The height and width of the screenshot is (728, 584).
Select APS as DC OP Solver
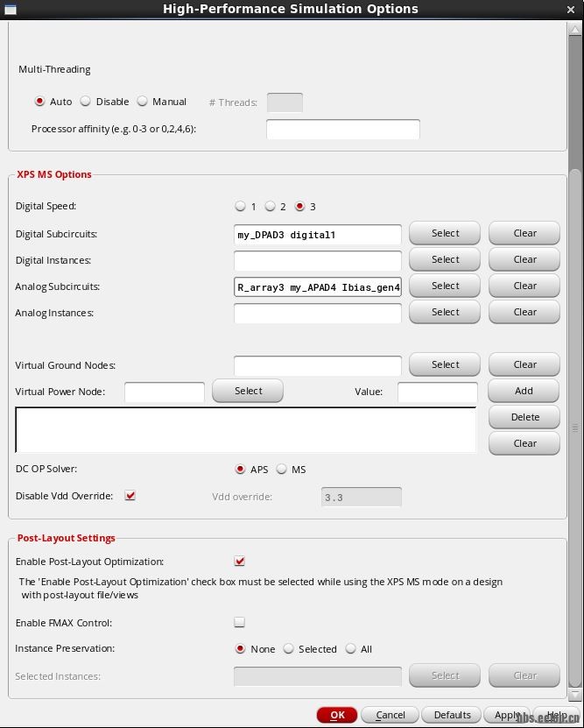[240, 469]
